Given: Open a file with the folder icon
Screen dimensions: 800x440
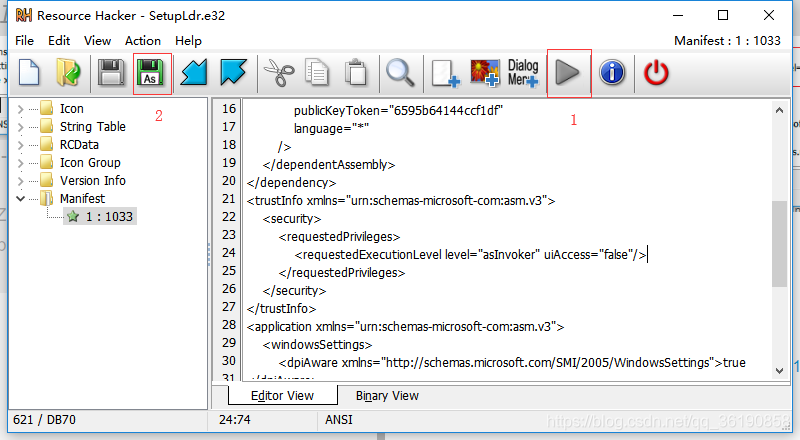Looking at the screenshot, I should pos(68,72).
